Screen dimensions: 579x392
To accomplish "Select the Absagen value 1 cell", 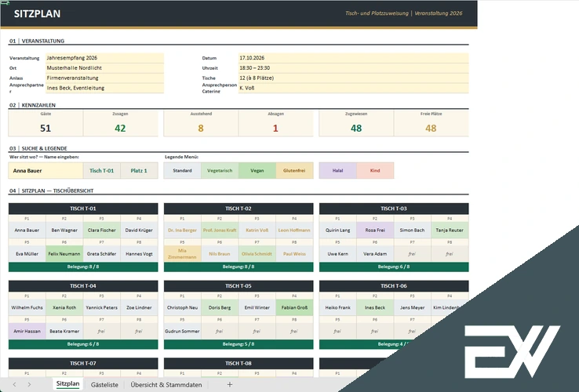I will pyautogui.click(x=275, y=128).
